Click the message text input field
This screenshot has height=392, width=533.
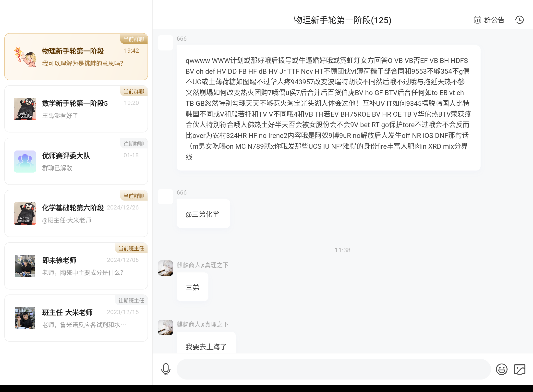333,369
